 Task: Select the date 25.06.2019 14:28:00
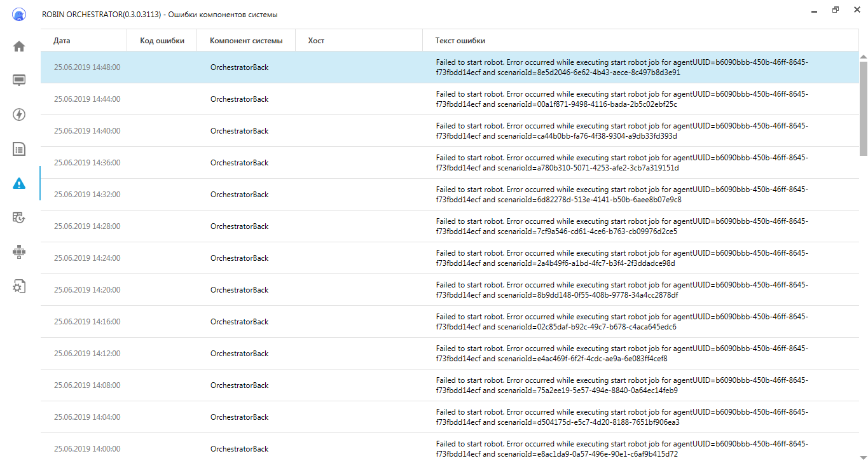pos(87,226)
